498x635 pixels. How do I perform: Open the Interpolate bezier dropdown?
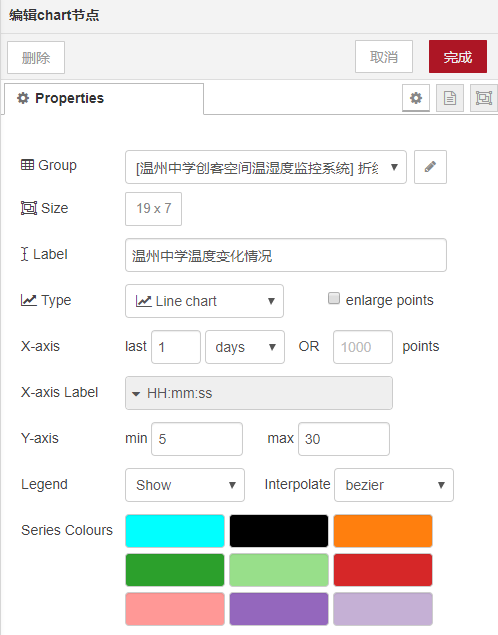point(394,485)
